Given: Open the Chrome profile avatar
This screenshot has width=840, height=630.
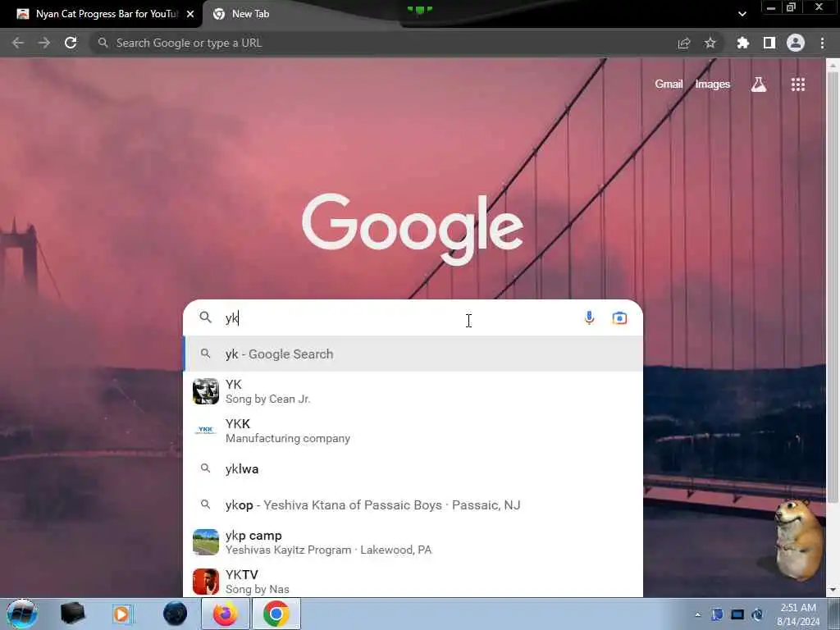Looking at the screenshot, I should coord(796,43).
